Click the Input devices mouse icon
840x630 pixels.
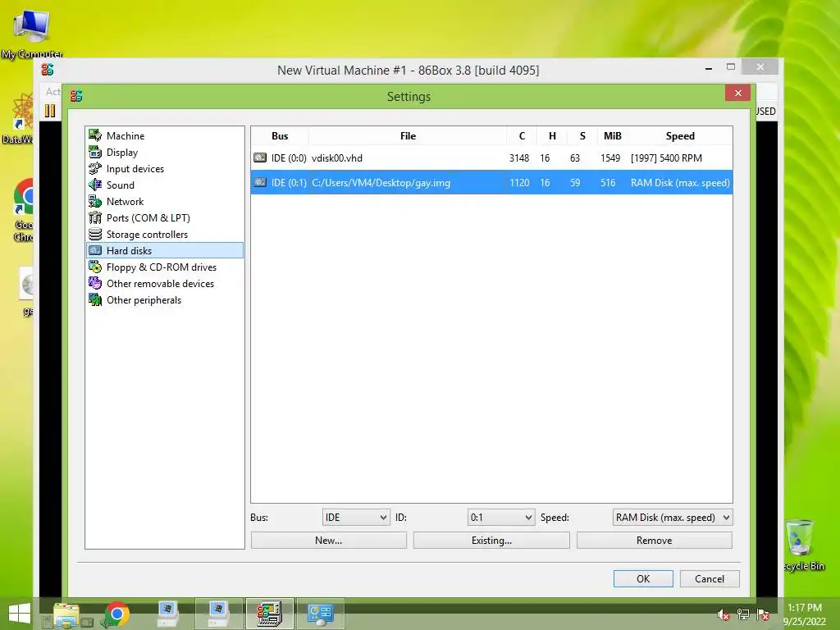point(95,169)
